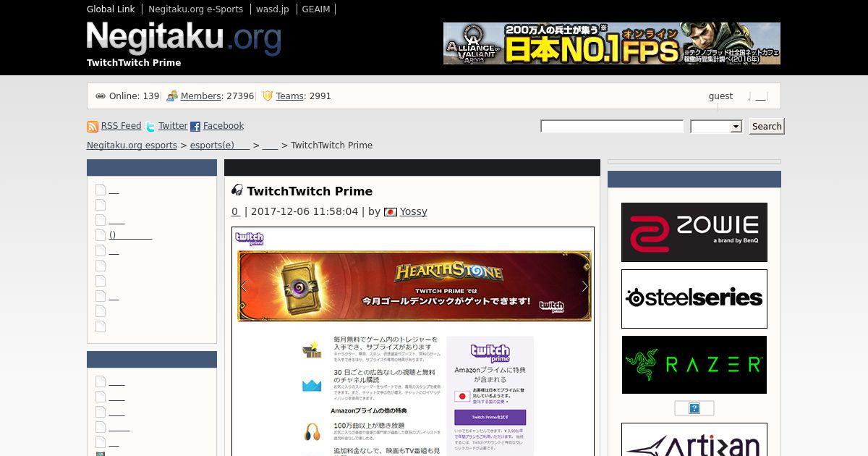This screenshot has height=456, width=868.
Task: Open the AVA Japan No.1 FPS banner ad
Action: [612, 43]
